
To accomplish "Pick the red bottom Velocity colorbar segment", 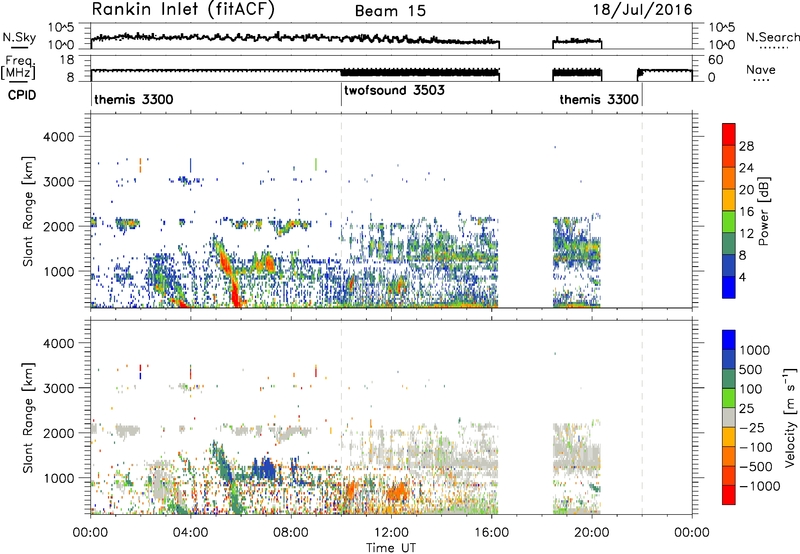I will tap(729, 495).
